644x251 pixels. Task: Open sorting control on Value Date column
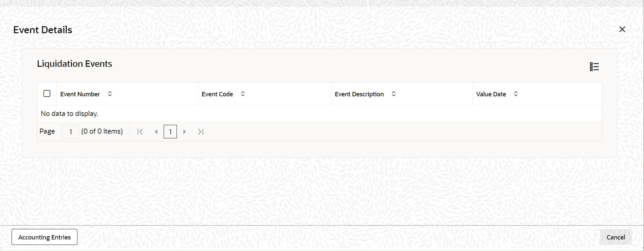516,94
